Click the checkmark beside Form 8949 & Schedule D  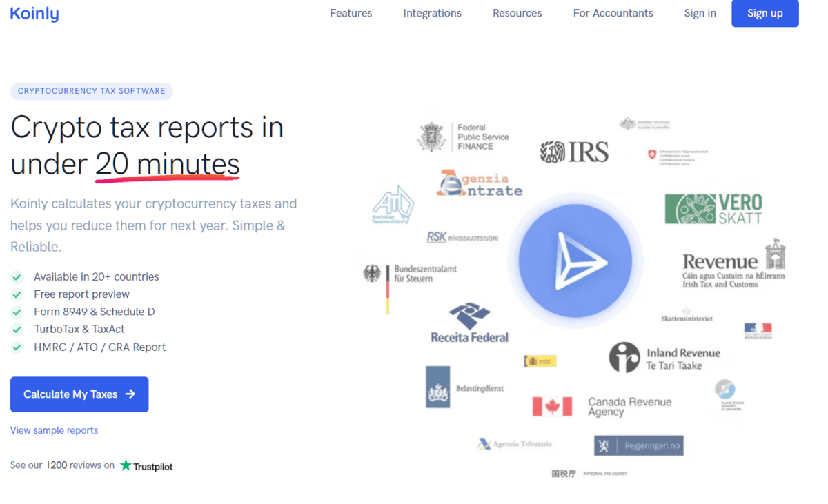[17, 312]
